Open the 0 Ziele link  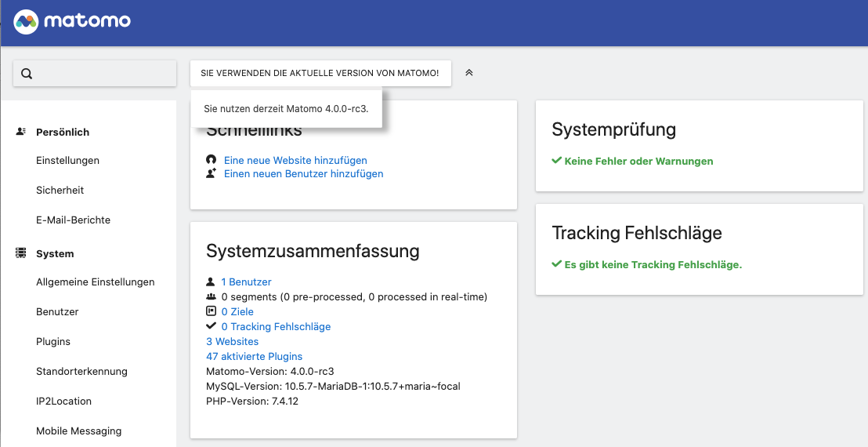click(237, 312)
